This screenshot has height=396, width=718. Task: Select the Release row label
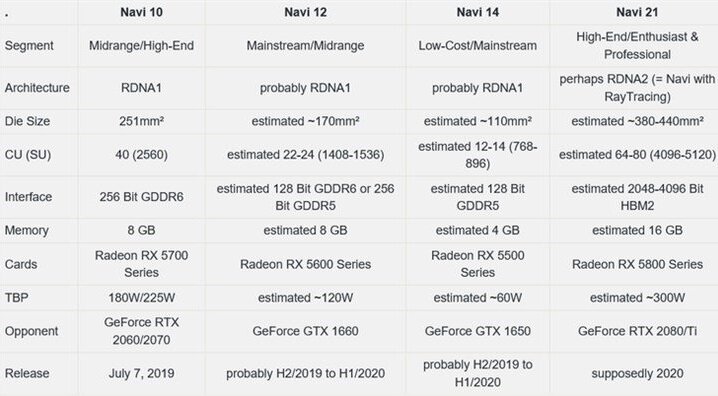coord(27,373)
